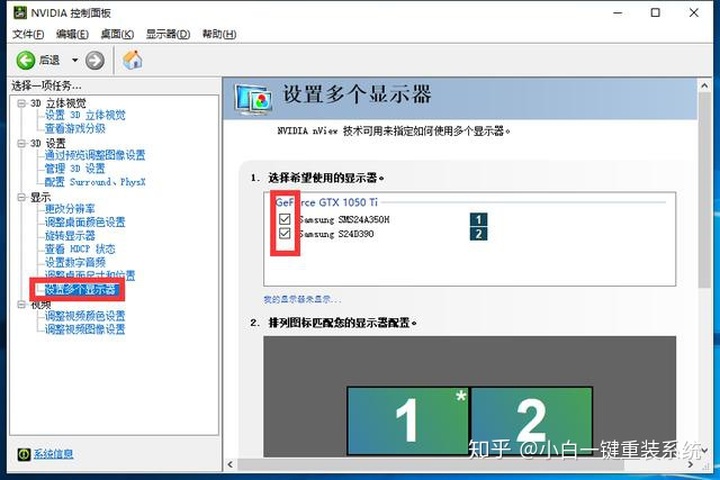The height and width of the screenshot is (480, 720).
Task: Collapse the 视频 tree node
Action: (21, 305)
